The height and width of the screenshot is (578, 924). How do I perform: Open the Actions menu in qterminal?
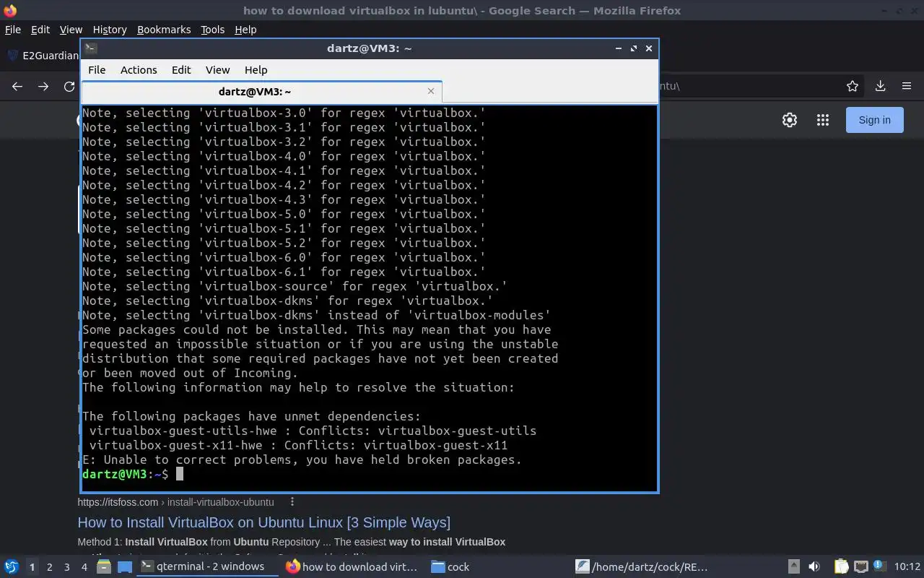coord(139,70)
